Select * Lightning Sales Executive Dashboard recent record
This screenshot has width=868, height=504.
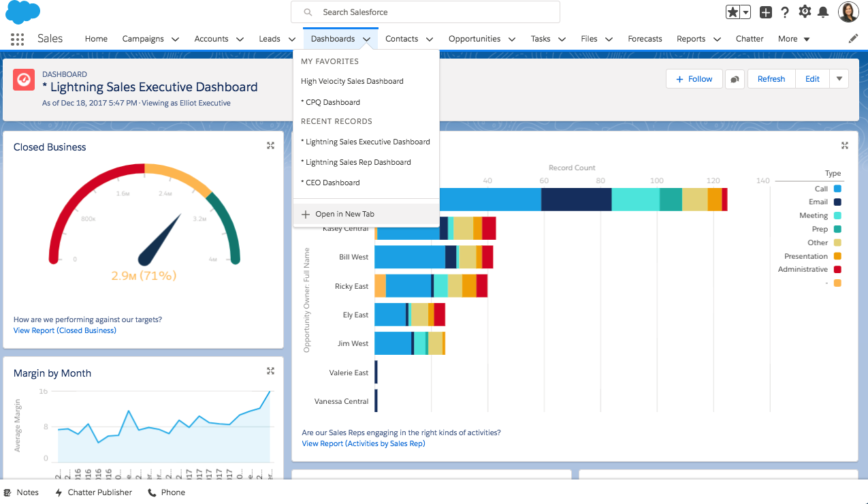pos(366,142)
